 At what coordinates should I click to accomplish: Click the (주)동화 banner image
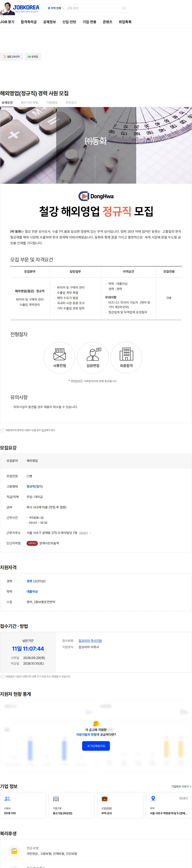[96, 145]
